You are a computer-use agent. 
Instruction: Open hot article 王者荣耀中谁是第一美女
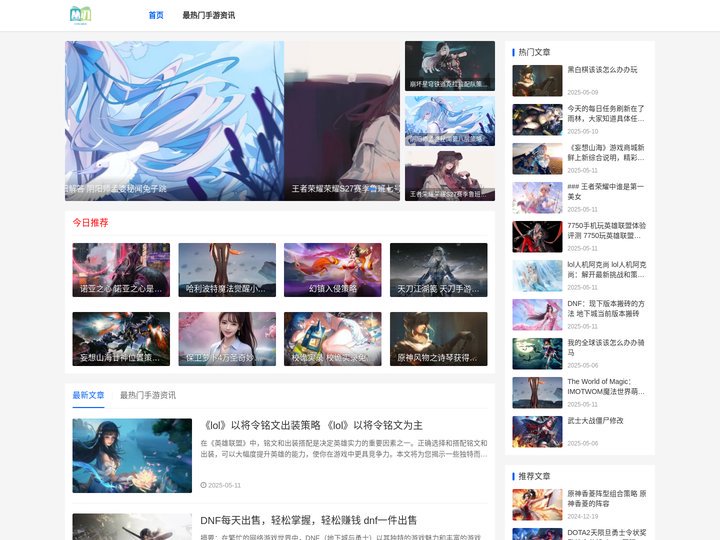(606, 191)
